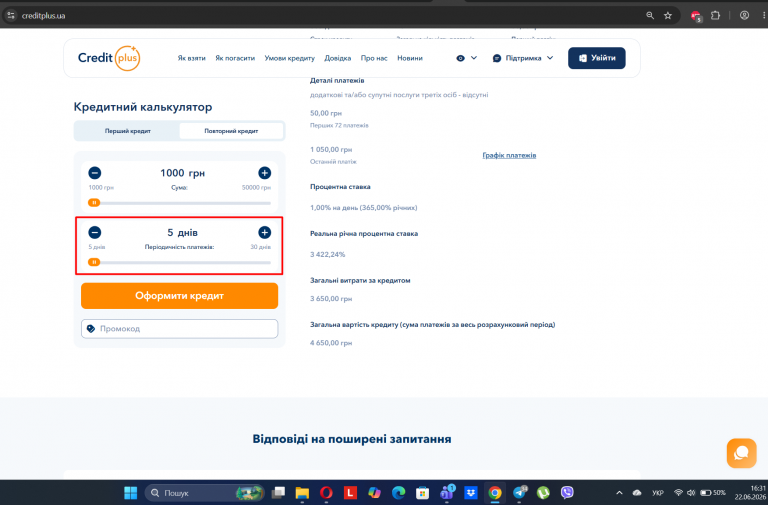Open the Chrome profile avatar icon
768x505 pixels.
[744, 15]
